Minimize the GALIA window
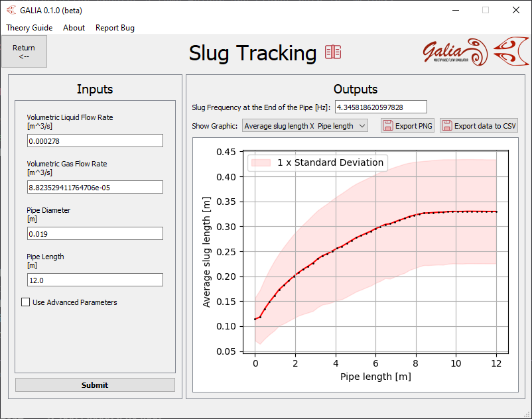This screenshot has height=419, width=532. tap(455, 10)
